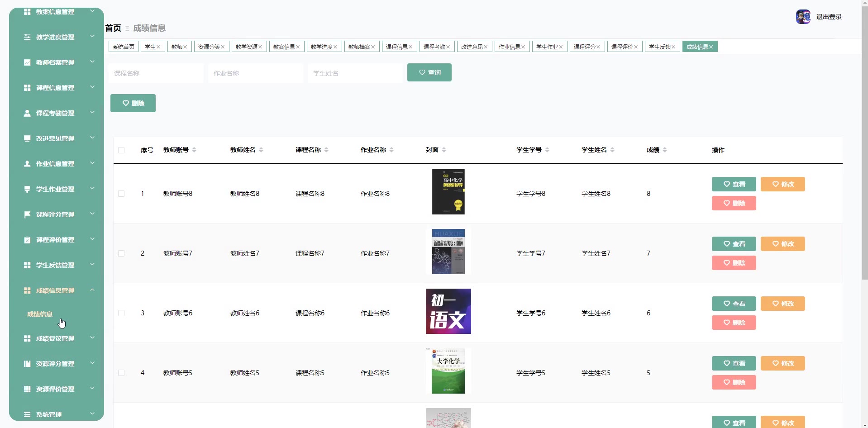Expand the 改进意见管理 menu chevron
This screenshot has width=868, height=428.
pos(92,138)
